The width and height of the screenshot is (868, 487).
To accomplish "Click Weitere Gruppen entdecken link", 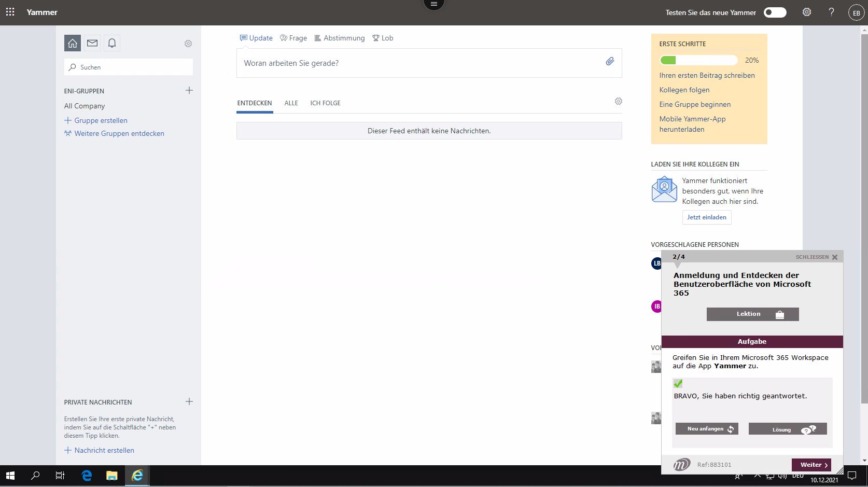I will 114,133.
